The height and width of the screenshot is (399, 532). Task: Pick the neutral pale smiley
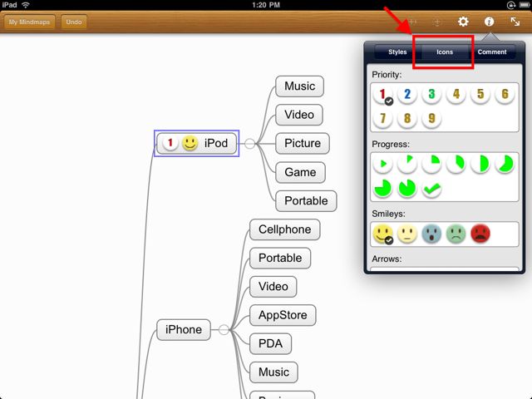pos(407,234)
